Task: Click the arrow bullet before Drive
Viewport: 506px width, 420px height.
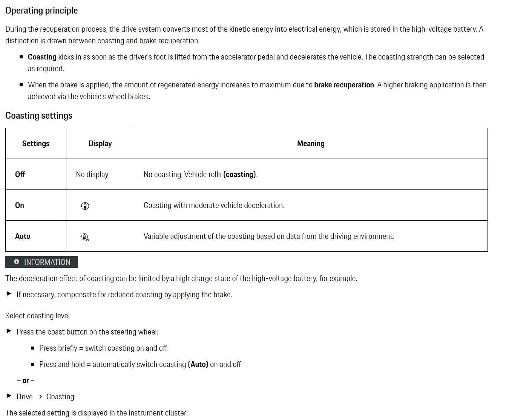Action: click(x=9, y=396)
